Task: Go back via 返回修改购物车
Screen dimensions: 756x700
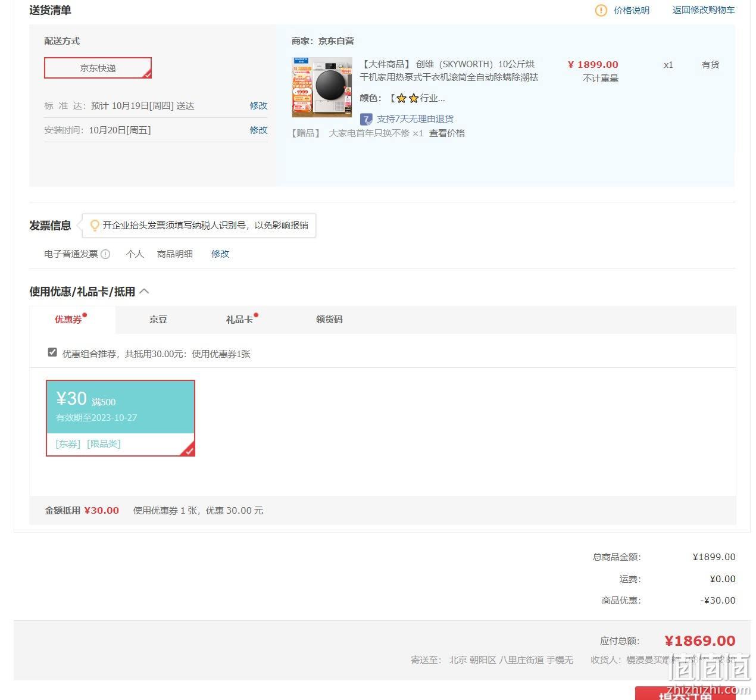Action: [704, 10]
